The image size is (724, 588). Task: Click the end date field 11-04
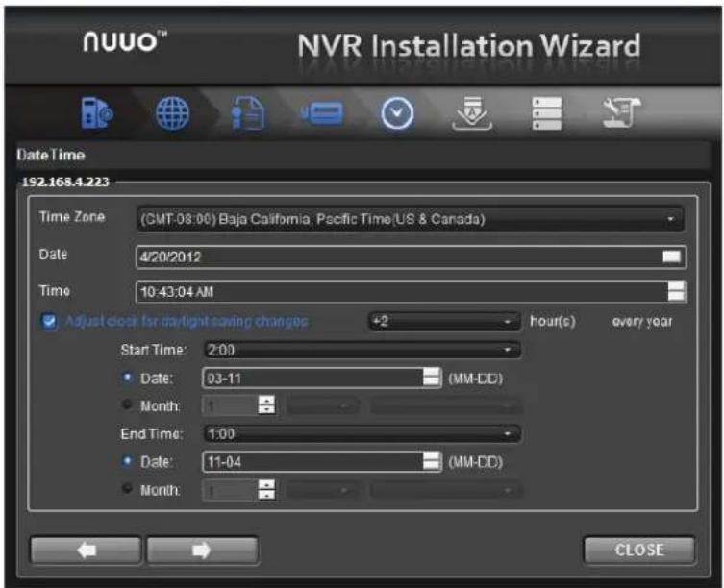[322, 461]
